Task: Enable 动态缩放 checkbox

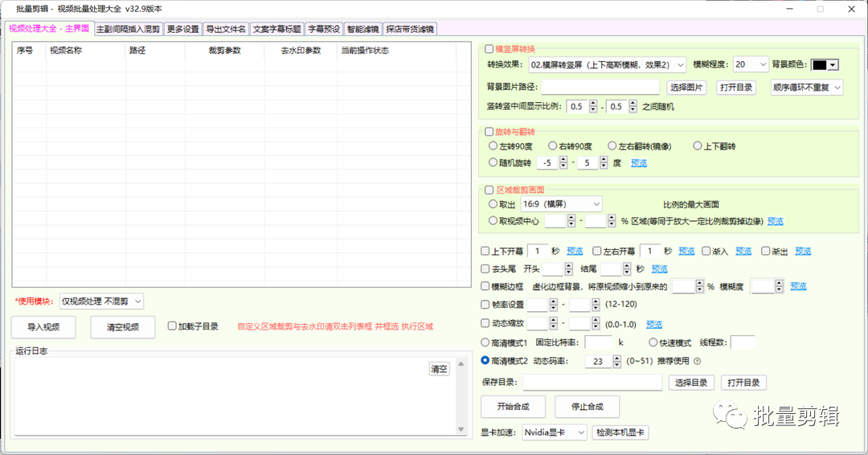Action: [x=485, y=323]
